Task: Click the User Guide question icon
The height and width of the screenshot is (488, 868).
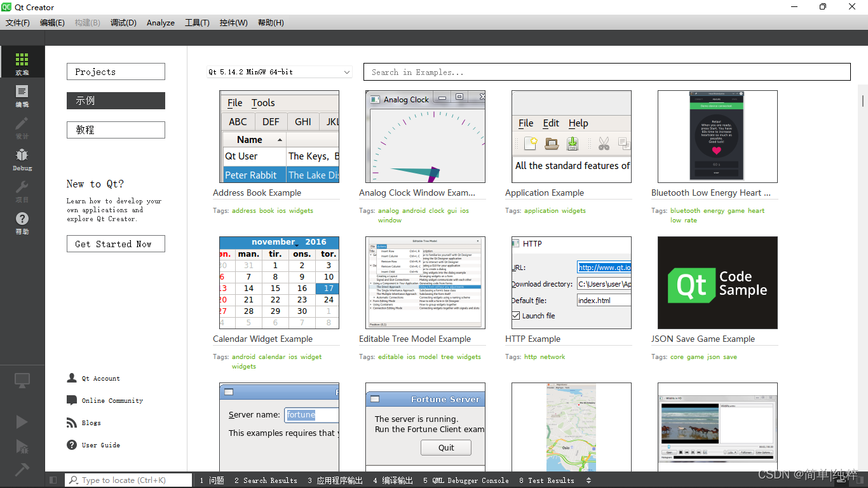Action: (x=72, y=445)
